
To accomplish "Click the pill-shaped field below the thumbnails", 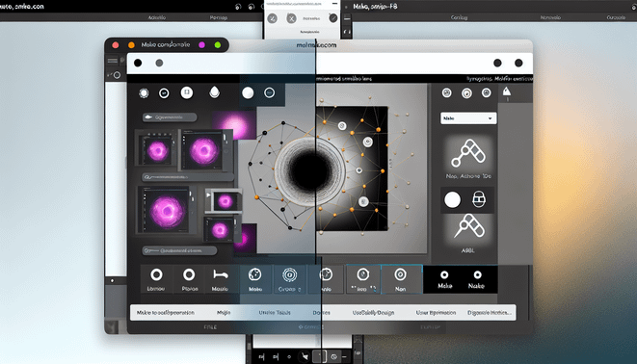I will click(179, 250).
